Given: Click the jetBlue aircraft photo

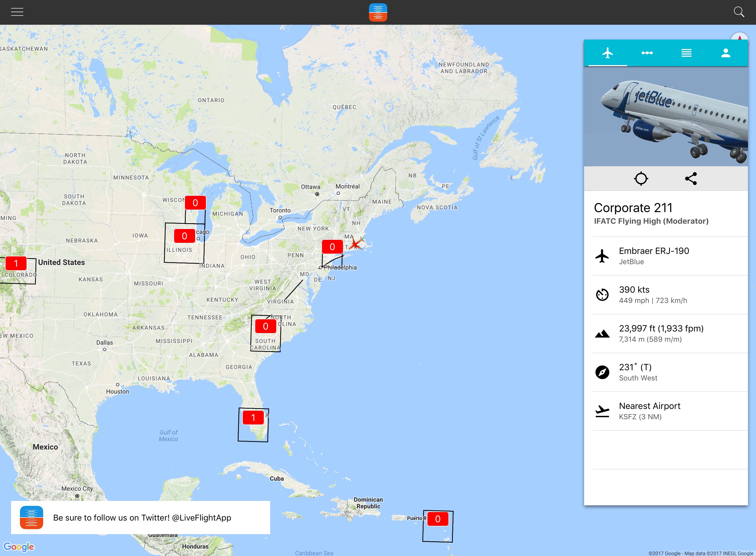Looking at the screenshot, I should click(x=665, y=116).
